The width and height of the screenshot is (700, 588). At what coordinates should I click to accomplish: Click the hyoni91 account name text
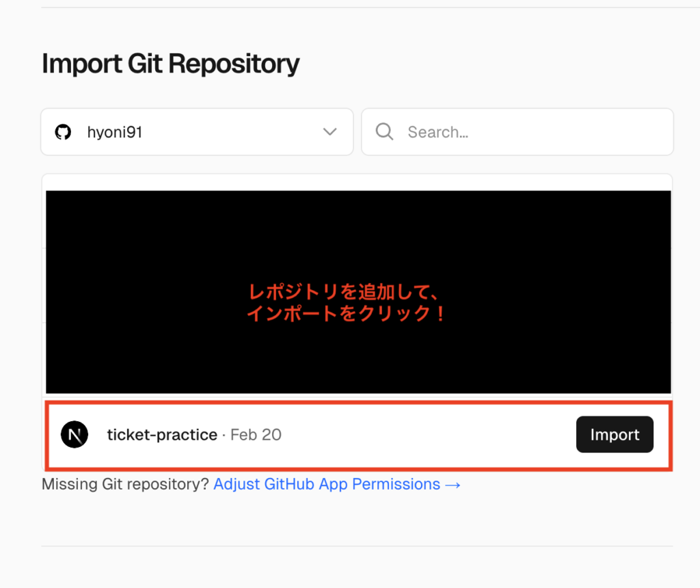point(114,132)
